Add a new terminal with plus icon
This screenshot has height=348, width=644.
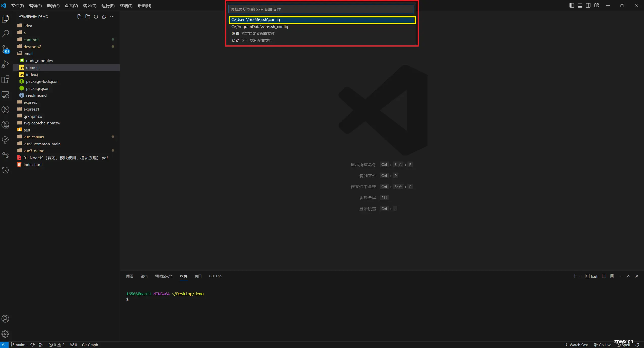(575, 276)
